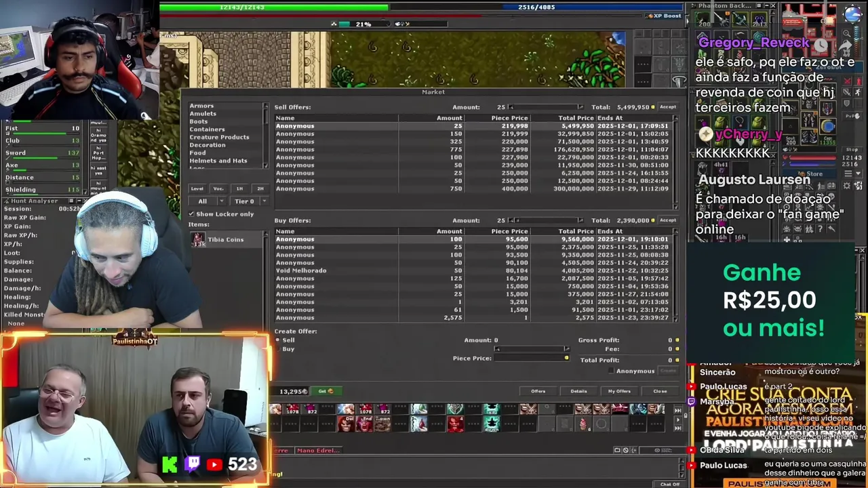Click the running figure chase icon

858,91
